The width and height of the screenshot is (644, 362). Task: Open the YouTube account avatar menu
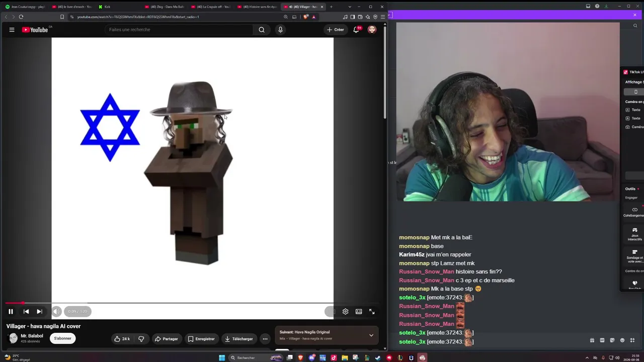tap(372, 30)
